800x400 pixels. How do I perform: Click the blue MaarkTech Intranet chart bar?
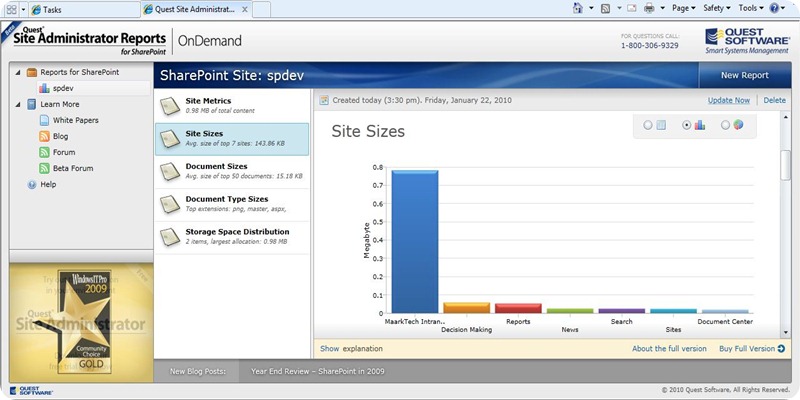[414, 240]
